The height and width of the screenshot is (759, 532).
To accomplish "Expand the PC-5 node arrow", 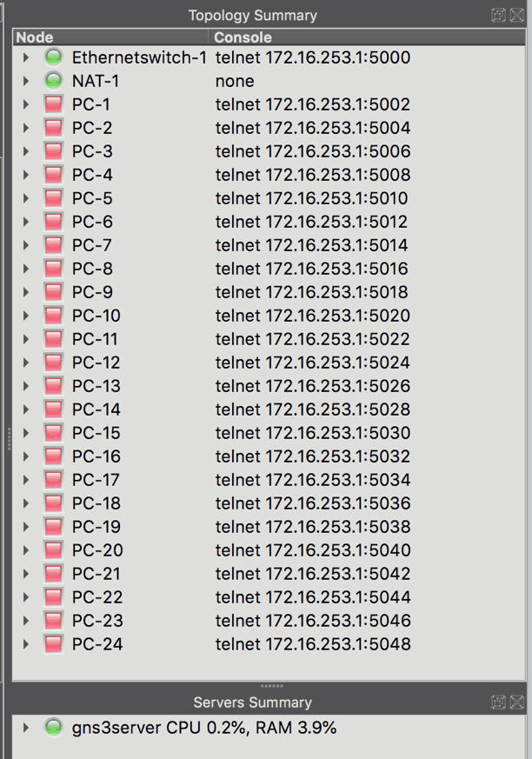I will coord(26,198).
